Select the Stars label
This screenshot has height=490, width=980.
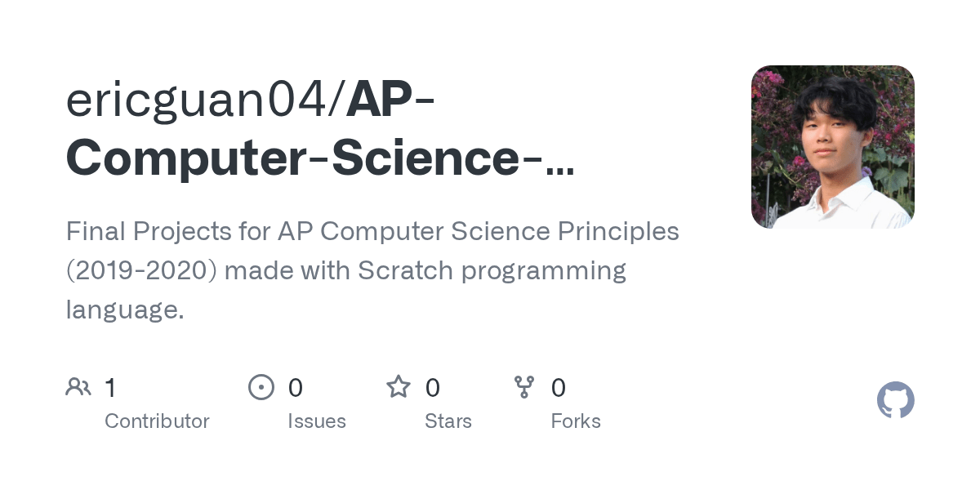[x=448, y=421]
